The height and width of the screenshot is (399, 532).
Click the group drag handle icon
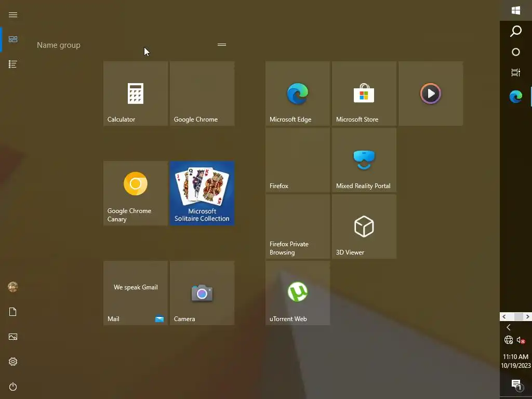(x=222, y=45)
